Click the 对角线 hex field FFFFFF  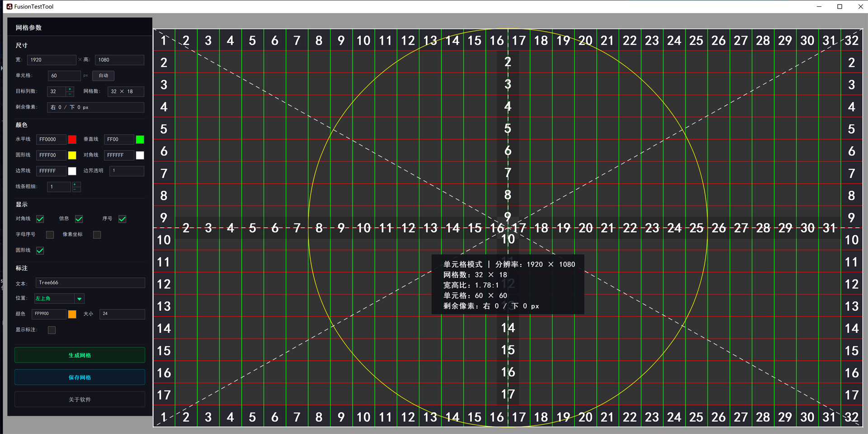tap(119, 155)
